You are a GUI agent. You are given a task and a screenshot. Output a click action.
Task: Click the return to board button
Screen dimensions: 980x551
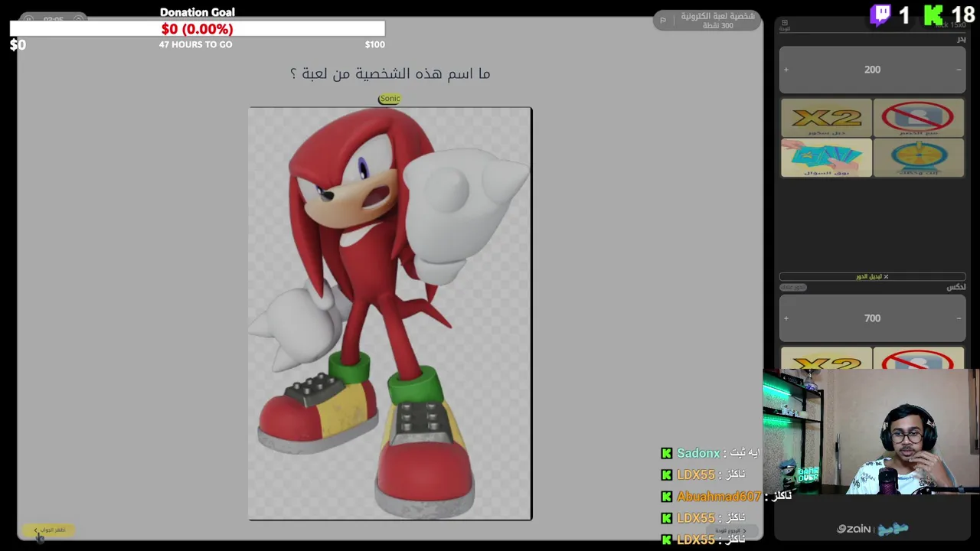(731, 530)
